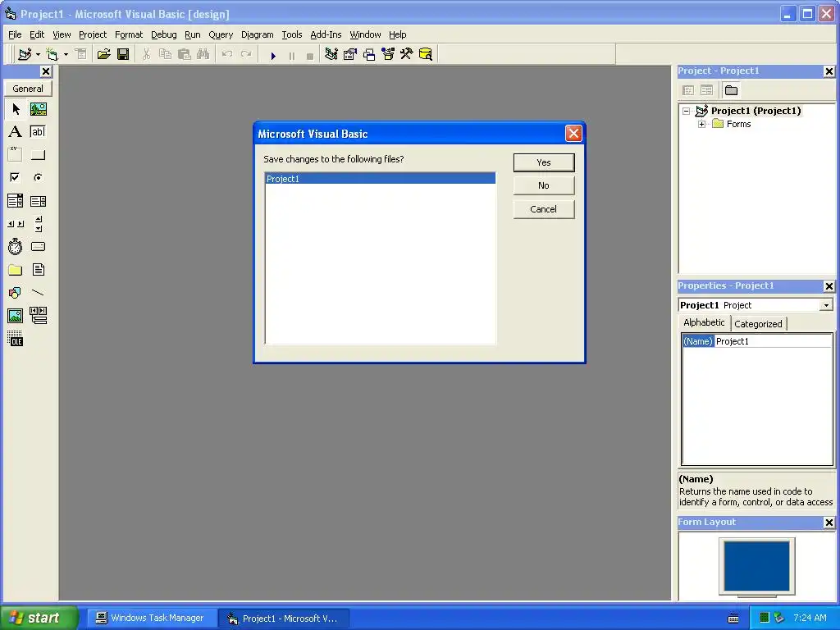Select the OptionButton control tool
Screen dimensions: 840x630
pyautogui.click(x=38, y=177)
